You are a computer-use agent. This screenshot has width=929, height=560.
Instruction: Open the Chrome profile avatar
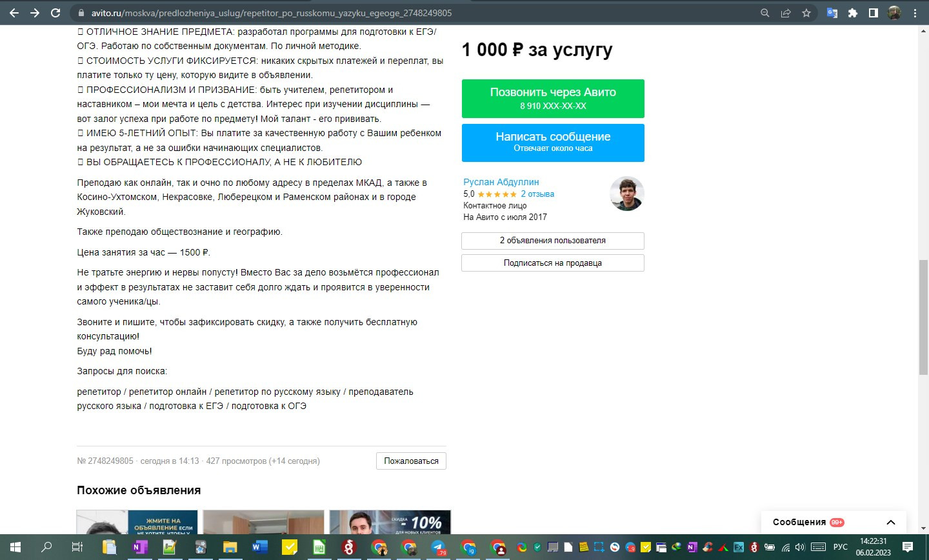(894, 13)
